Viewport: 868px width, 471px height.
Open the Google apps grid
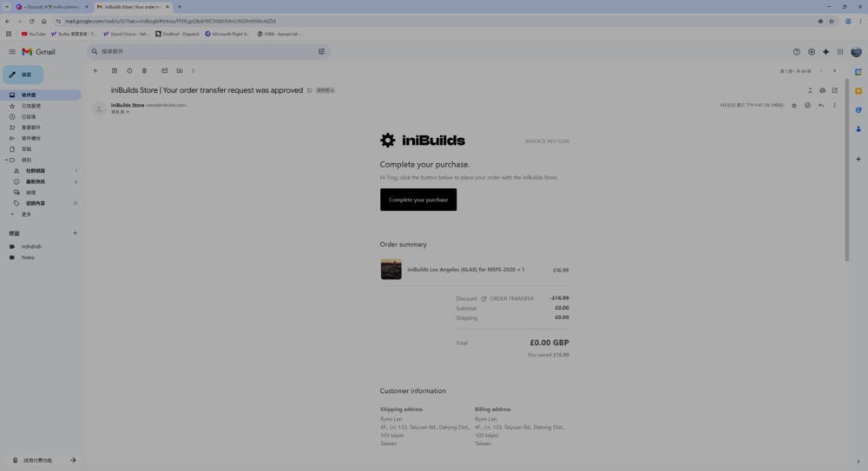(x=839, y=52)
